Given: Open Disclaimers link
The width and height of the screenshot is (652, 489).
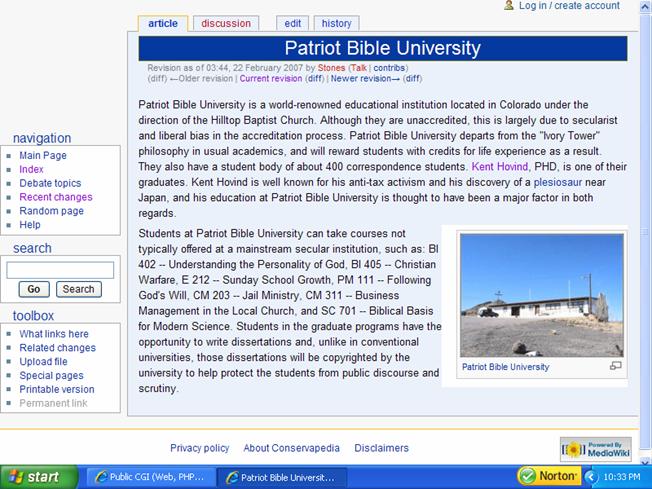Looking at the screenshot, I should pyautogui.click(x=381, y=448).
